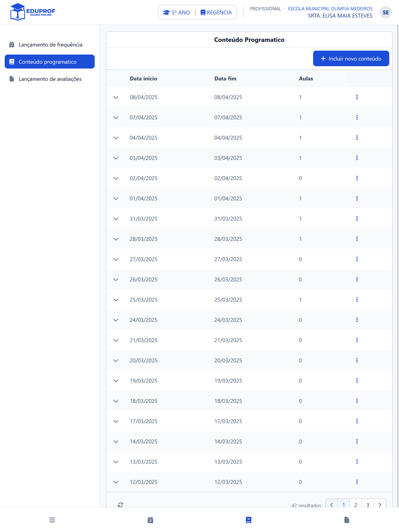
Task: Click Data início cell 14/03/2025
Action: (143, 441)
